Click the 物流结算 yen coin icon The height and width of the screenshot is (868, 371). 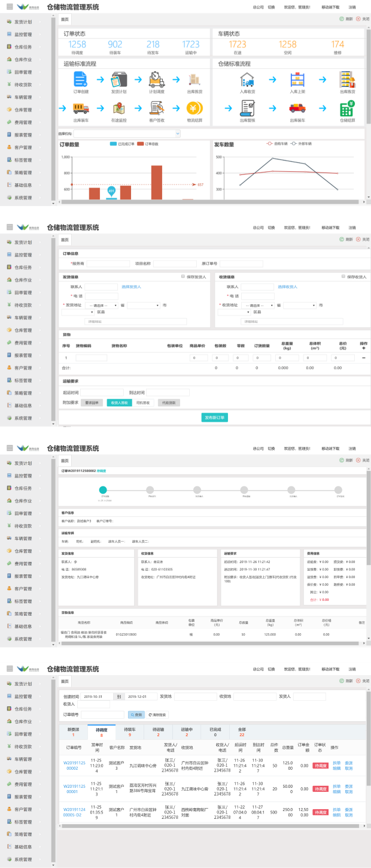pos(194,108)
